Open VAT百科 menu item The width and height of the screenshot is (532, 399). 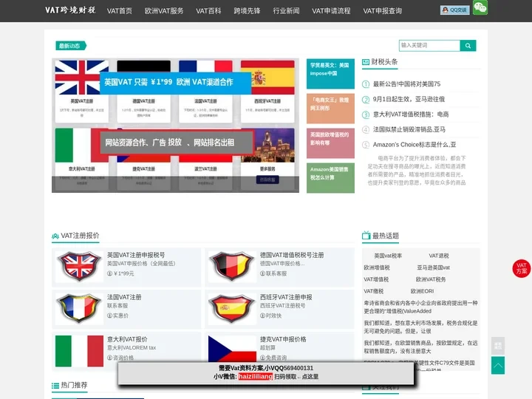[x=208, y=11]
